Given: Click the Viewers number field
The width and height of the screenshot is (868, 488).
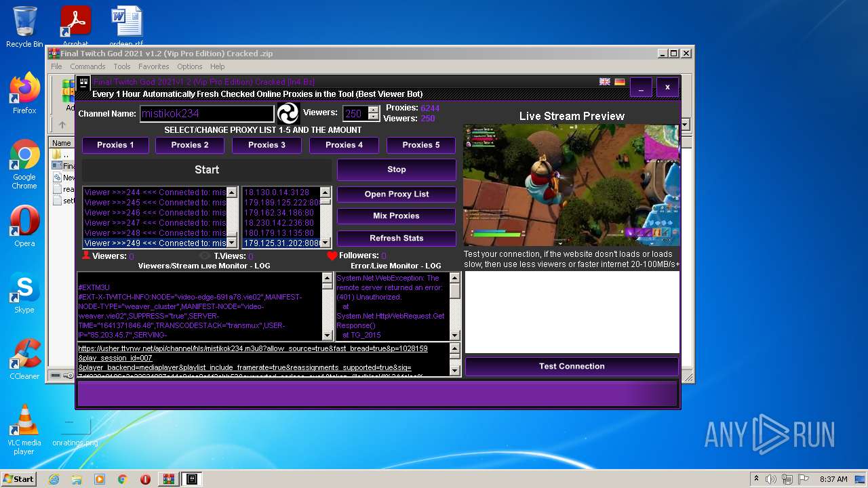Looking at the screenshot, I should click(x=355, y=114).
